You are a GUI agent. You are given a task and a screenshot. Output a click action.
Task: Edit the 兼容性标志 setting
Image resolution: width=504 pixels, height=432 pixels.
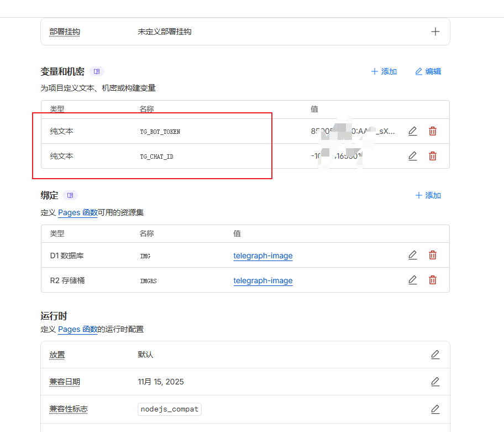coord(435,409)
